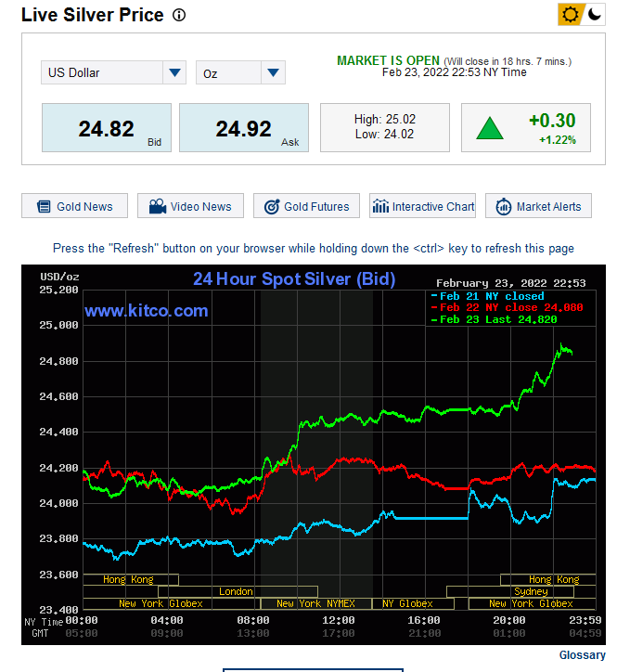The width and height of the screenshot is (617, 672).
Task: Click the Sydney session bar
Action: click(x=510, y=591)
